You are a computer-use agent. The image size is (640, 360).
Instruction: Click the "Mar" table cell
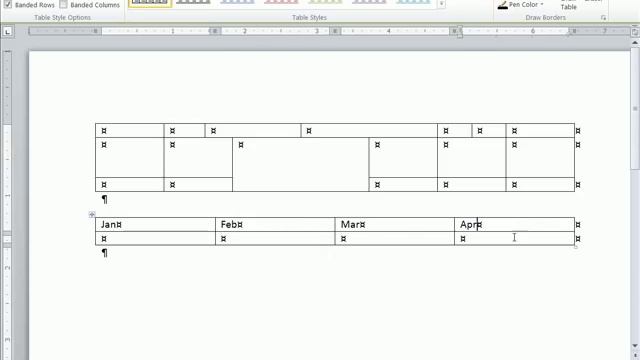click(395, 224)
